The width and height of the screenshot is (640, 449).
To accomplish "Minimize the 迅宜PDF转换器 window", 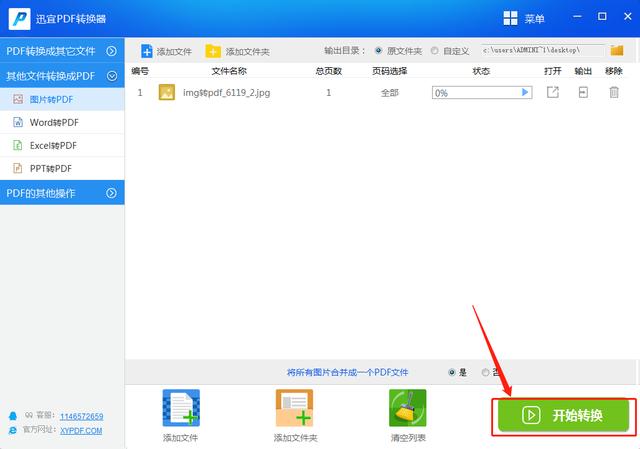I will coord(577,16).
